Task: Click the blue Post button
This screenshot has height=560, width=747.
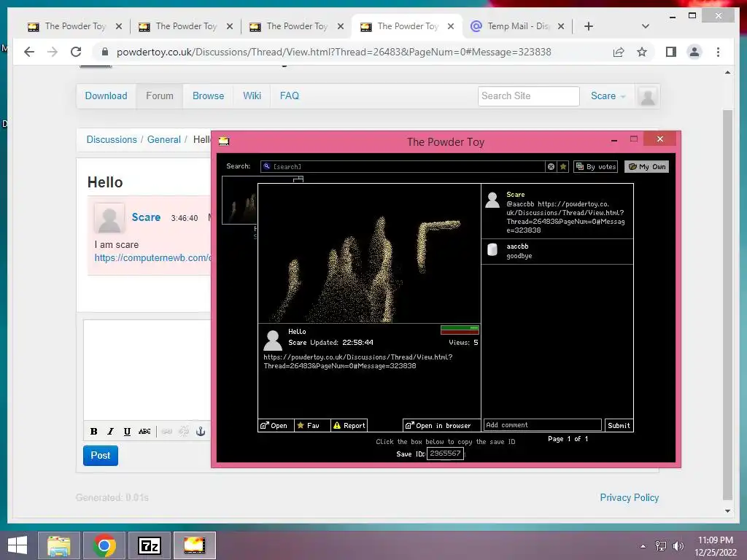Action: coord(101,455)
